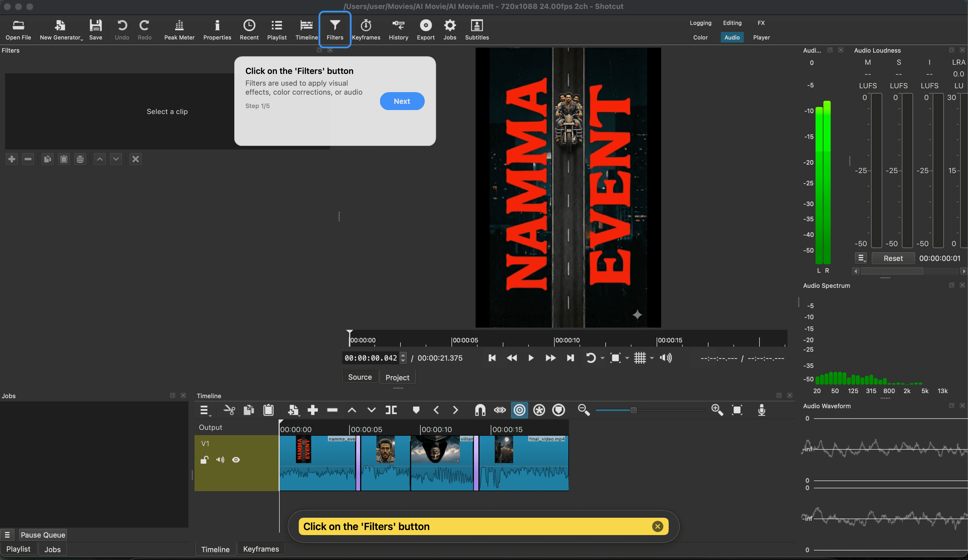The height and width of the screenshot is (560, 968).
Task: Toggle the timeline snap magnet
Action: 480,410
